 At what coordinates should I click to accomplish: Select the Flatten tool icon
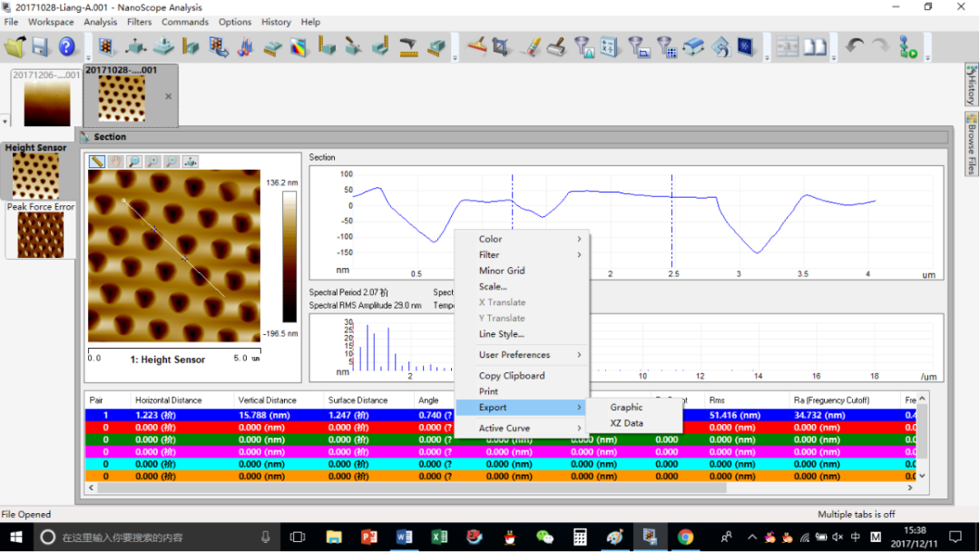(476, 46)
